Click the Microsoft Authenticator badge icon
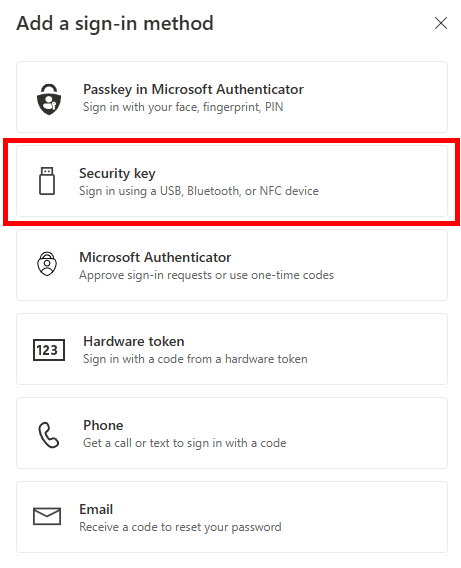The height and width of the screenshot is (568, 461). click(47, 264)
